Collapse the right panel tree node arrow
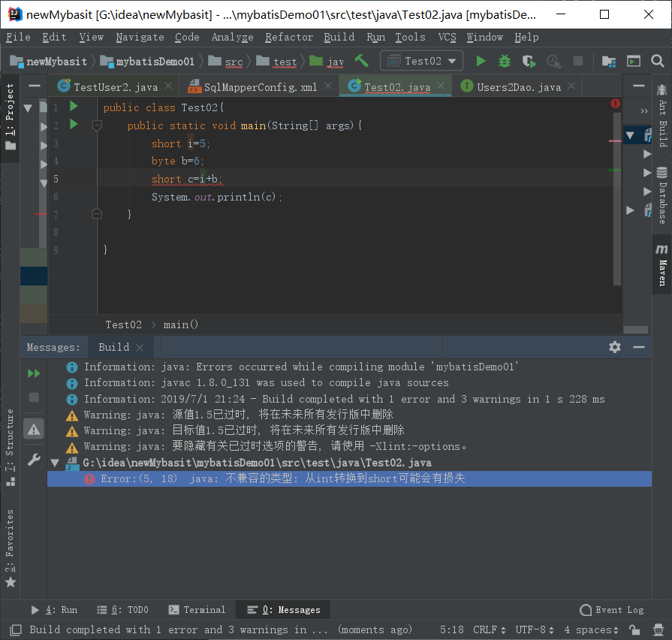 [x=629, y=135]
